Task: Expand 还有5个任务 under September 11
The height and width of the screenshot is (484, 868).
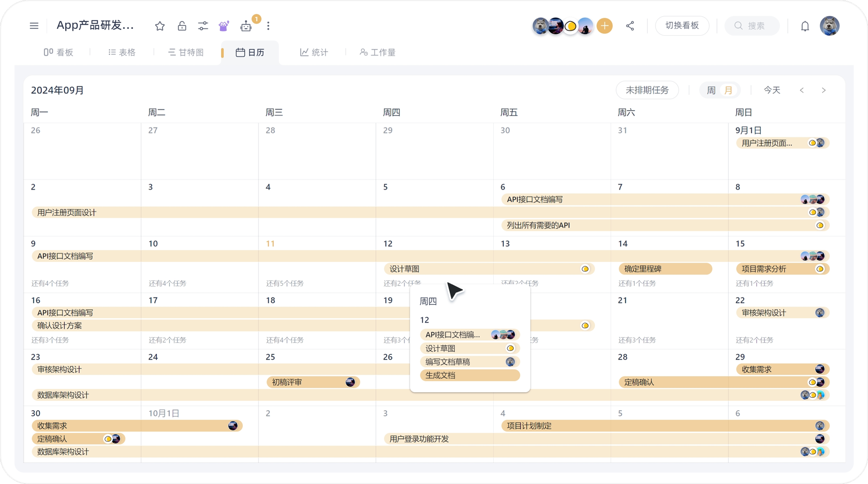Action: (x=285, y=283)
